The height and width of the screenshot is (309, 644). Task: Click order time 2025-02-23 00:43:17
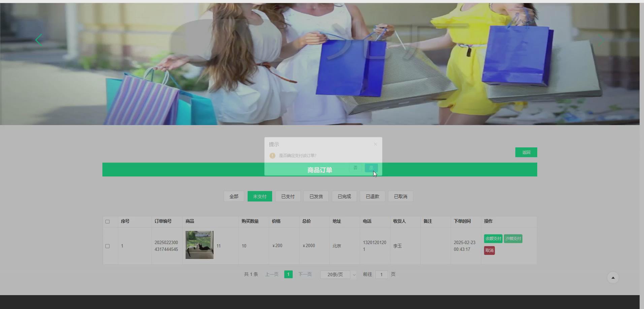coord(464,246)
